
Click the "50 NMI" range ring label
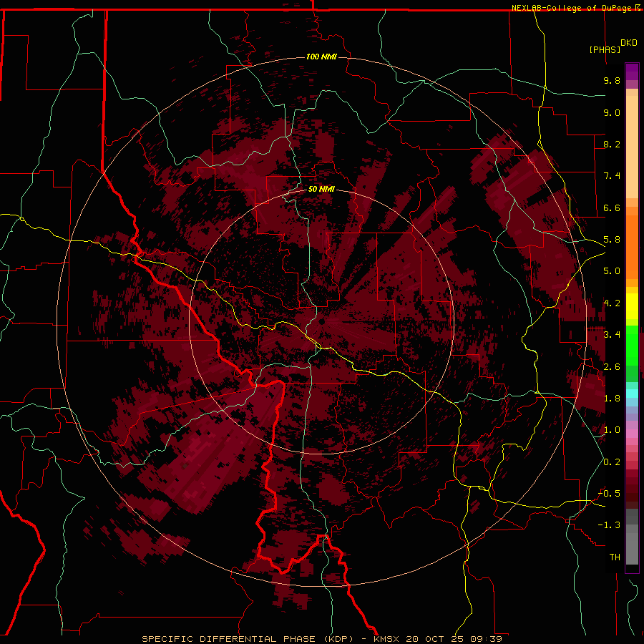click(x=321, y=190)
